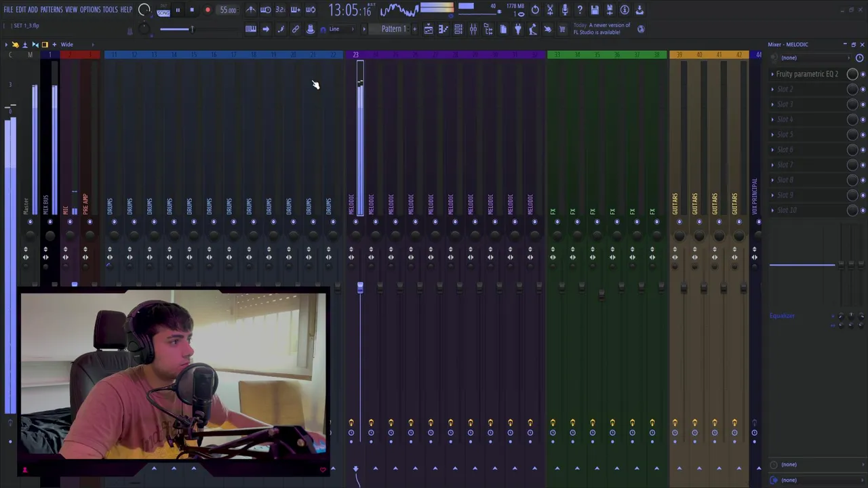Click the auto-scroll arrow icon
The height and width of the screenshot is (488, 868).
[266, 29]
